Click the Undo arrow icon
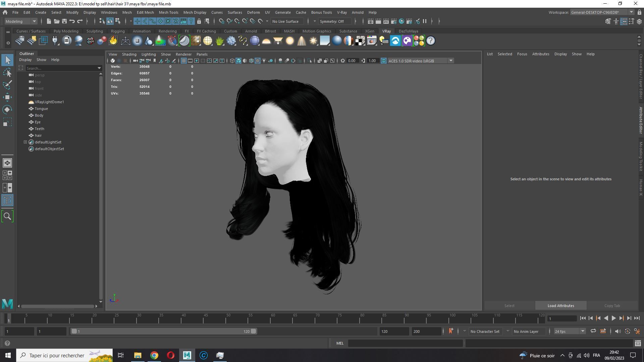This screenshot has height=362, width=644. [72, 21]
